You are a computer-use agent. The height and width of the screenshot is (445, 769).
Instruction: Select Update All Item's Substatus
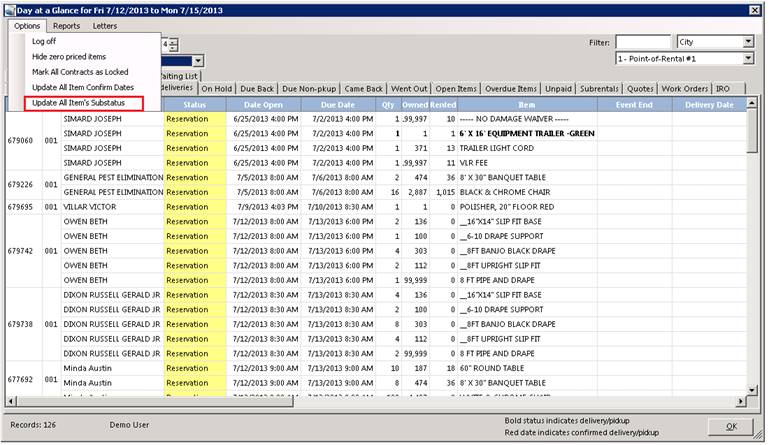(85, 103)
